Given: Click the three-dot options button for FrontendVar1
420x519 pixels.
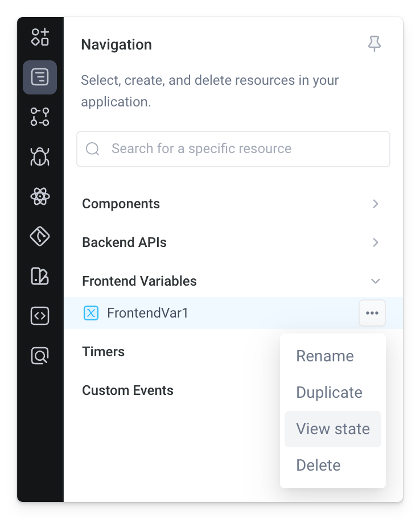Looking at the screenshot, I should tap(372, 313).
